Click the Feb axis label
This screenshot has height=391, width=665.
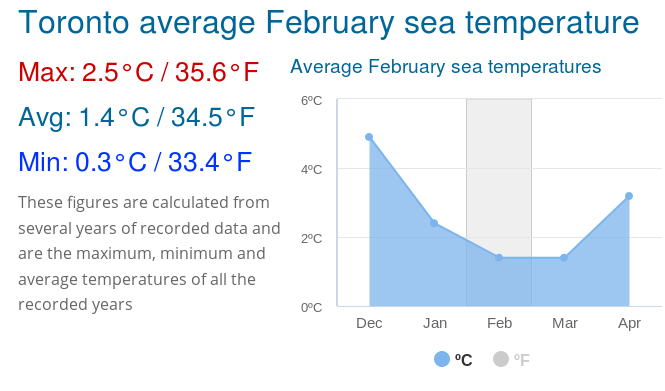499,323
